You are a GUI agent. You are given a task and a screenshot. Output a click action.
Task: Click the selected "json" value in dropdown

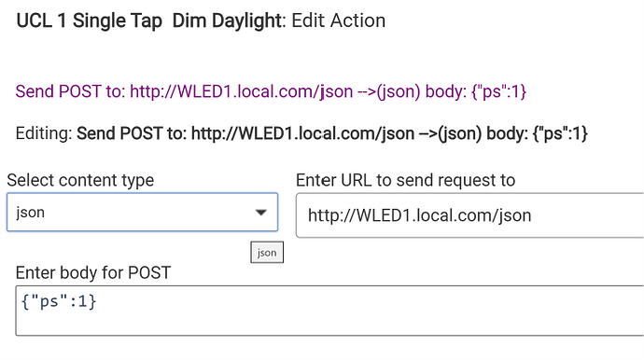(x=31, y=213)
